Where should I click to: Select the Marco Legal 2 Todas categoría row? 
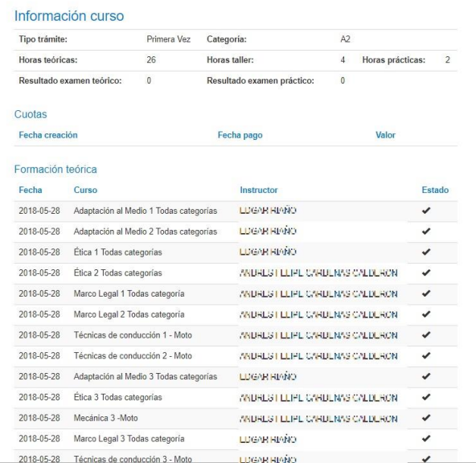[x=236, y=314]
